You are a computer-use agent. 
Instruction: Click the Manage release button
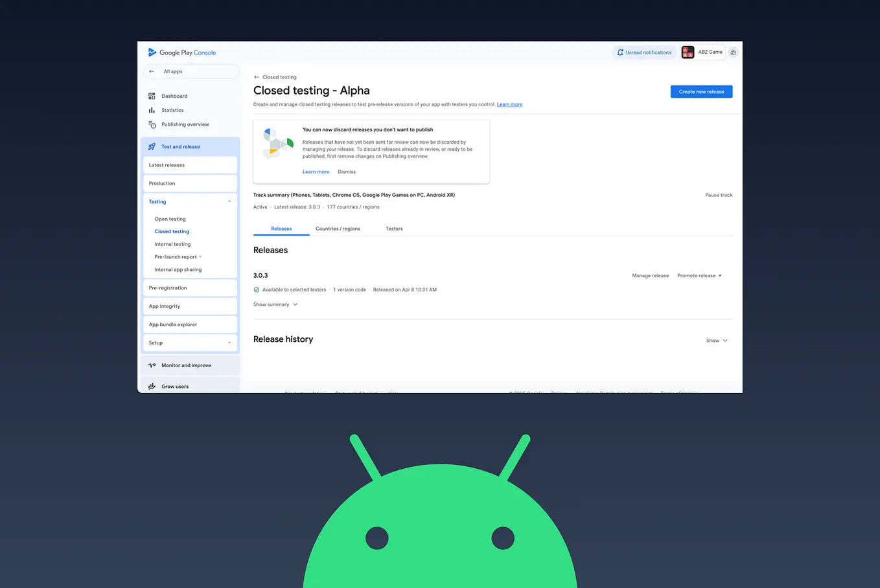[650, 276]
